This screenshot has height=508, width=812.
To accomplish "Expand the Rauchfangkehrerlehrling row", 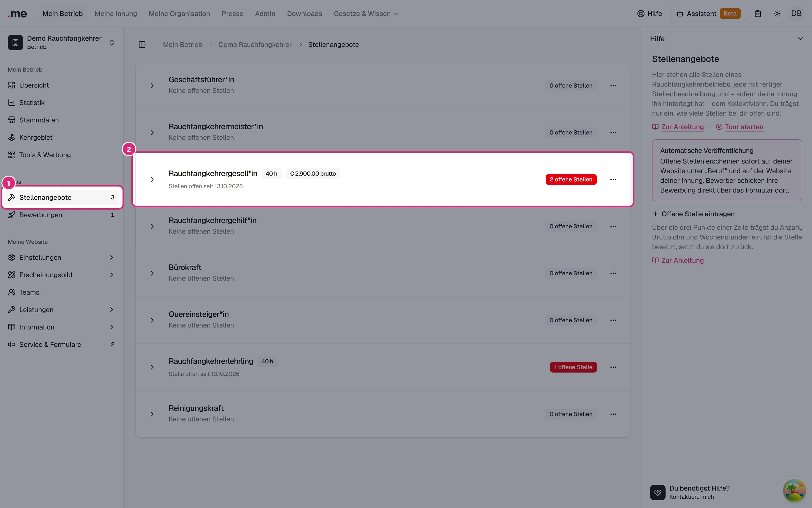I will click(152, 367).
